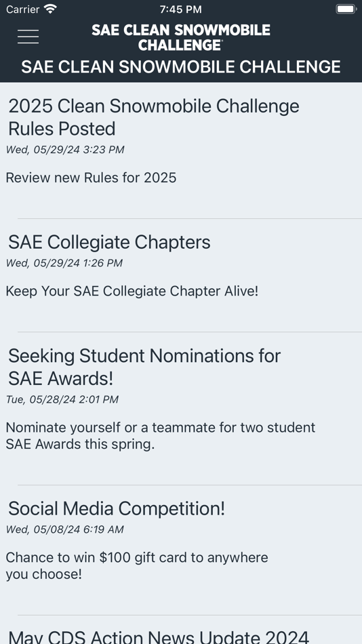The width and height of the screenshot is (362, 644).
Task: Select the Review new Rules for 2025 summary
Action: 91,178
